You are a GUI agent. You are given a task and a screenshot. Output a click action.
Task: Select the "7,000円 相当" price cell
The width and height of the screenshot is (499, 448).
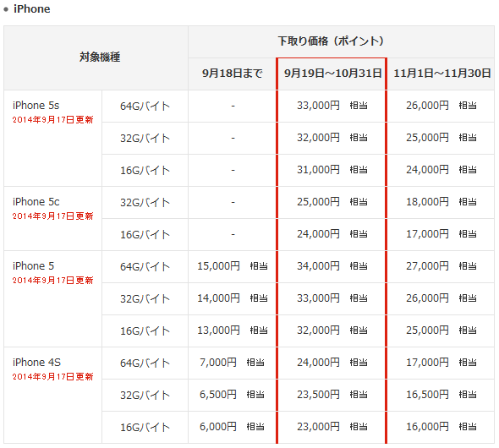[x=232, y=362]
